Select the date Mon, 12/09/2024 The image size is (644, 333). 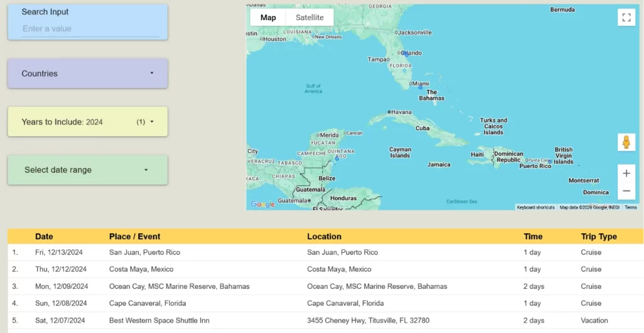62,287
